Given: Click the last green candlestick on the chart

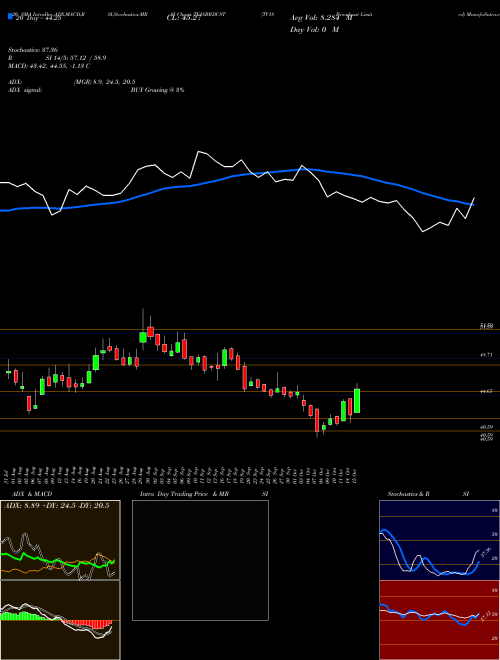Looking at the screenshot, I should tap(357, 400).
